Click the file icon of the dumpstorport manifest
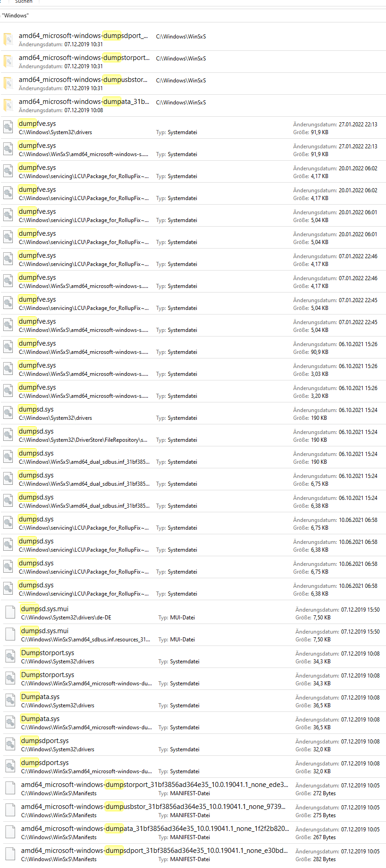The image size is (386, 868). pyautogui.click(x=11, y=789)
